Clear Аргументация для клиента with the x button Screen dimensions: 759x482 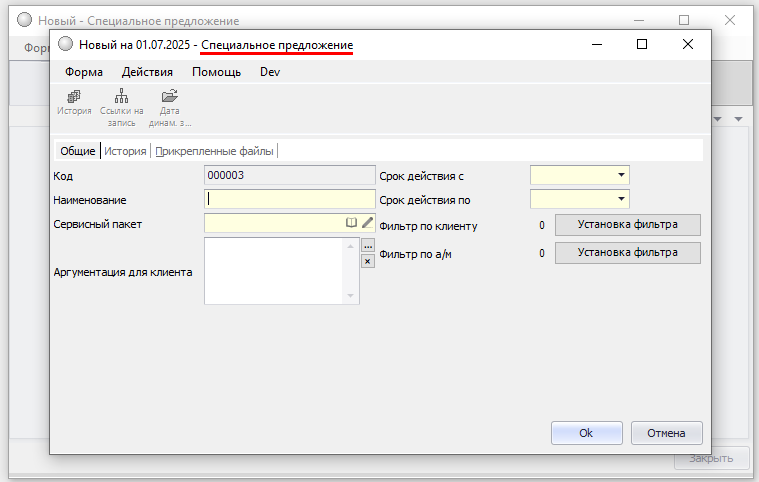(367, 261)
